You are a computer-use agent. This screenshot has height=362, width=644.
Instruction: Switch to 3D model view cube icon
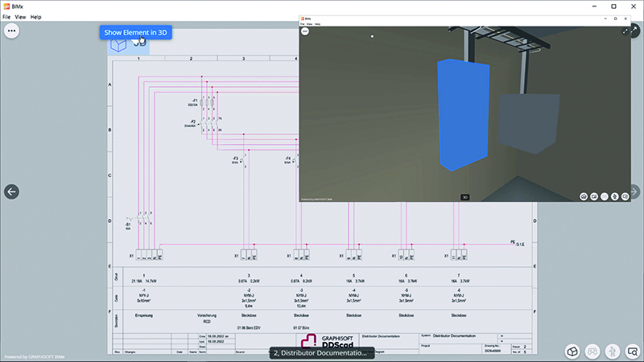pyautogui.click(x=571, y=351)
